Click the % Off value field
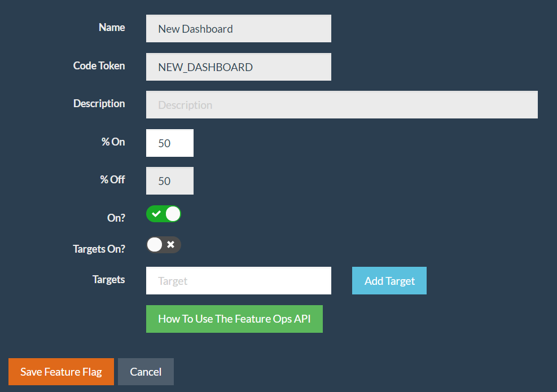The image size is (557, 392). point(170,180)
